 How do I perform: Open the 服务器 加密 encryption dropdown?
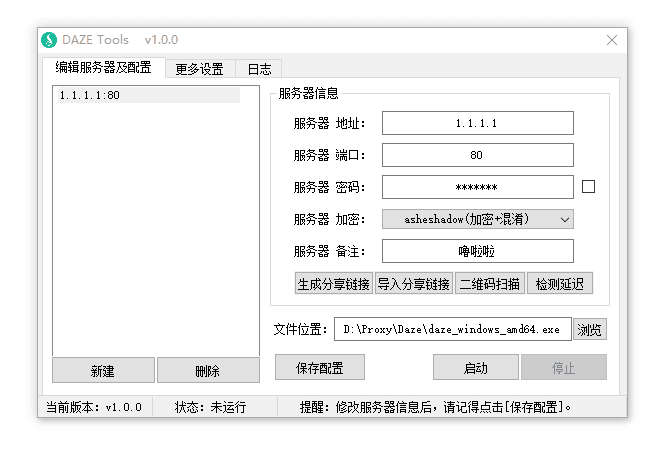tap(477, 219)
